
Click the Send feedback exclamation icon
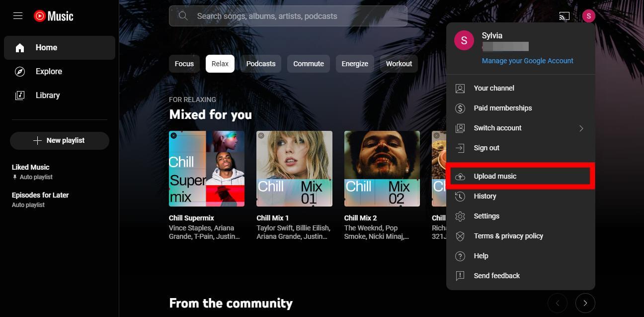[460, 276]
